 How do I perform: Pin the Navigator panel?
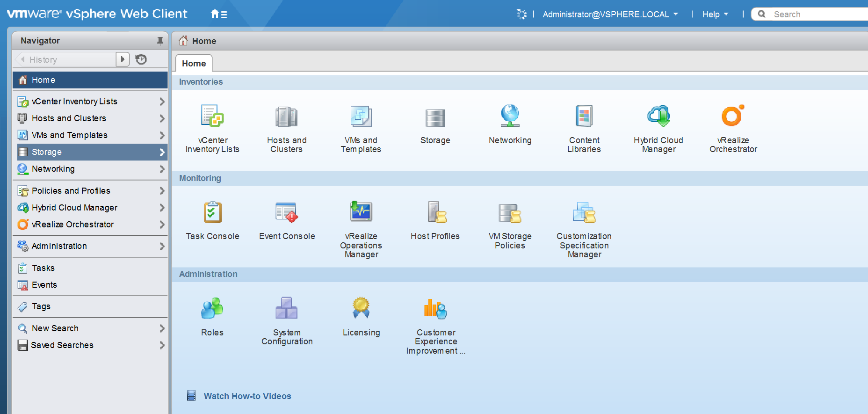[x=160, y=41]
